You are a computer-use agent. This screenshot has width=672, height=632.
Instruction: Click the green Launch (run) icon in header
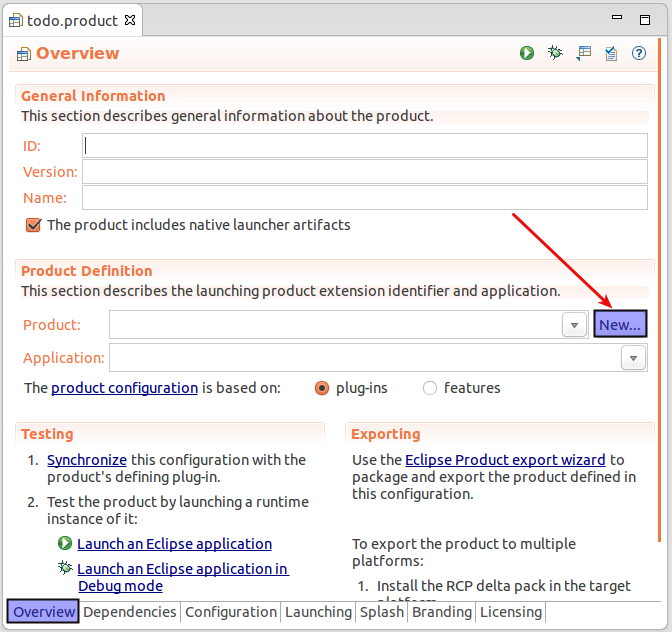coord(527,53)
